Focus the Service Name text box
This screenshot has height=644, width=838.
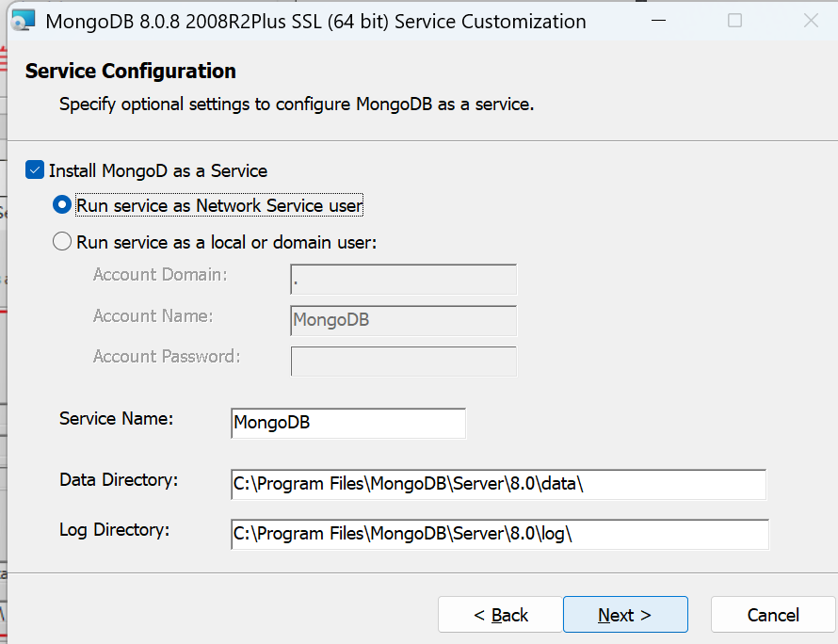348,424
